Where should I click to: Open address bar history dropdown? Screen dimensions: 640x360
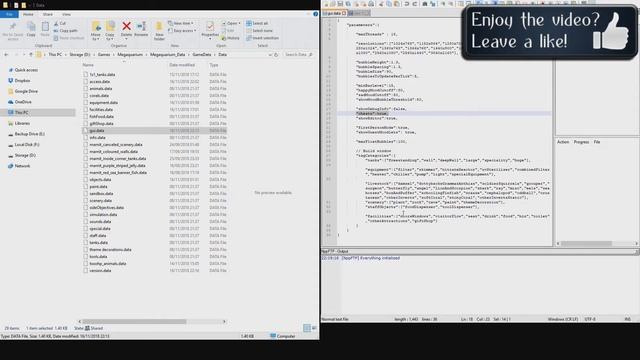(x=270, y=54)
